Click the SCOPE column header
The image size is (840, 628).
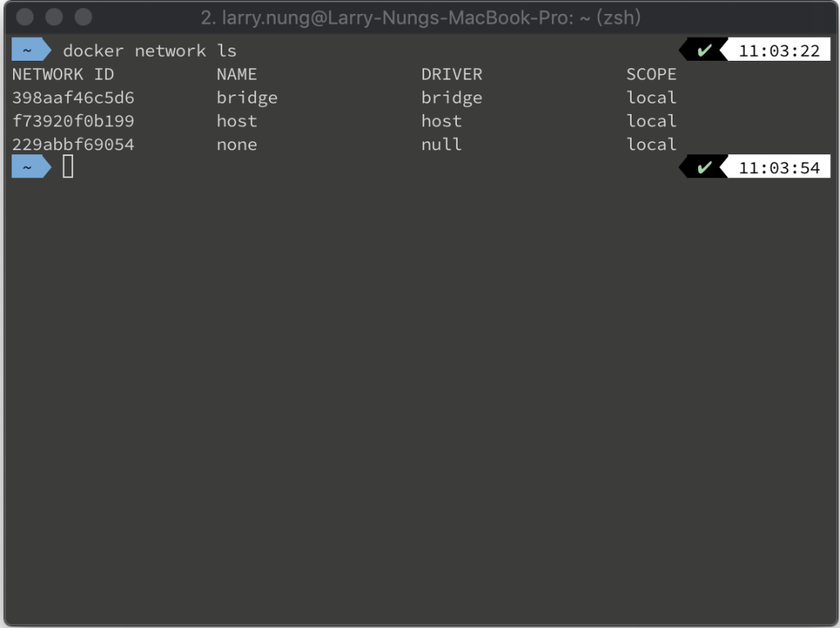651,74
